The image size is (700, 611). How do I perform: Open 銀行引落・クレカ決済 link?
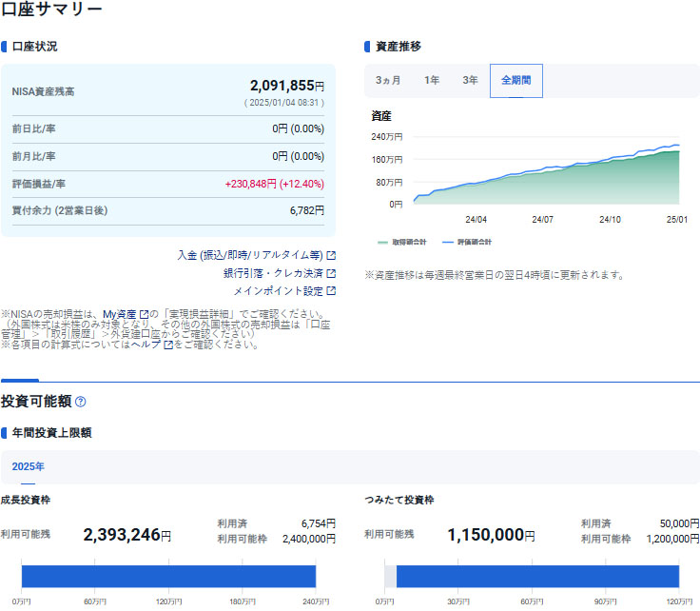[273, 273]
